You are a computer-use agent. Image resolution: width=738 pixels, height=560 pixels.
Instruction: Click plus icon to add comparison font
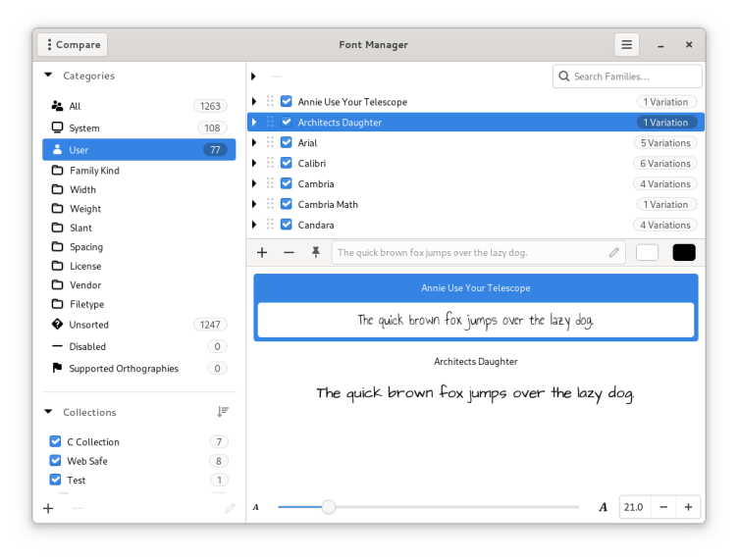[x=262, y=252]
